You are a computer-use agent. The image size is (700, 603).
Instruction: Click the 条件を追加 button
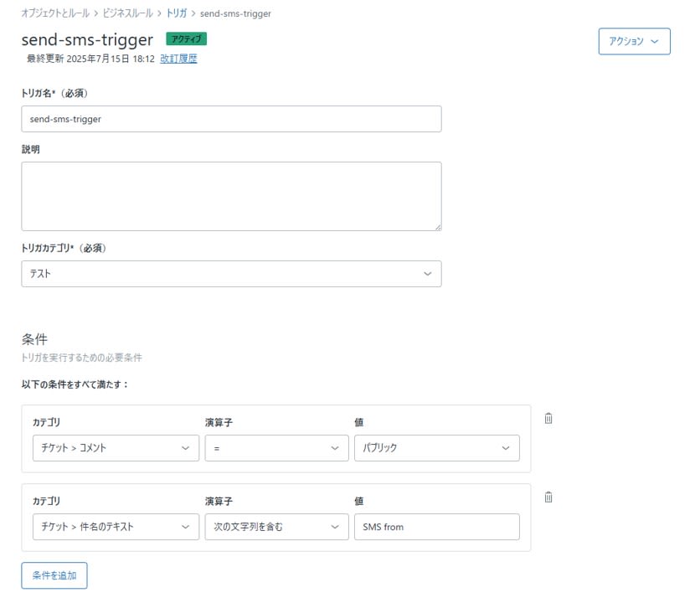click(x=54, y=575)
